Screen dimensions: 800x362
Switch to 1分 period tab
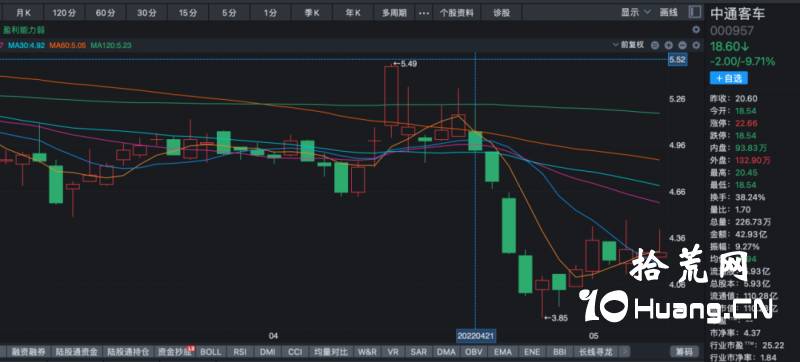270,13
